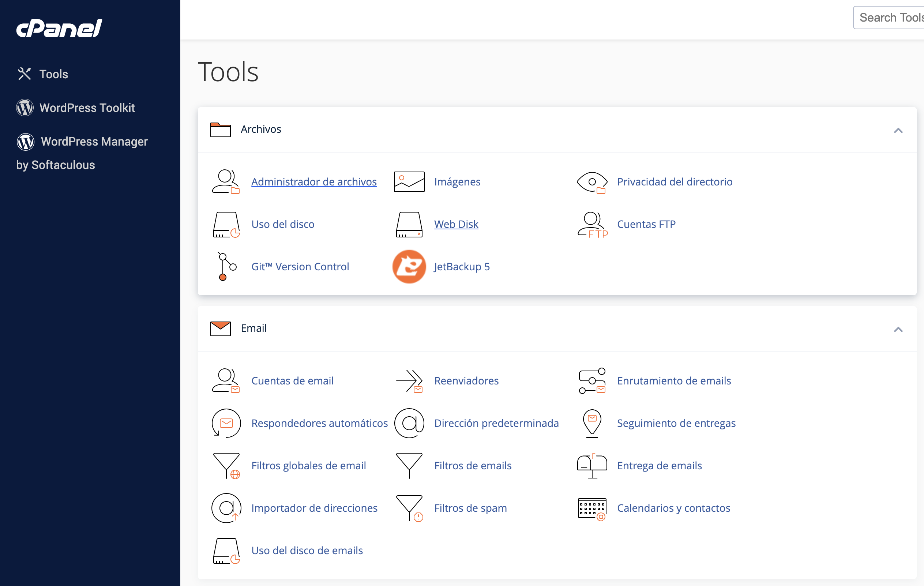Open WordPress Manager by Softaculous
Image resolution: width=924 pixels, height=586 pixels.
(x=94, y=142)
